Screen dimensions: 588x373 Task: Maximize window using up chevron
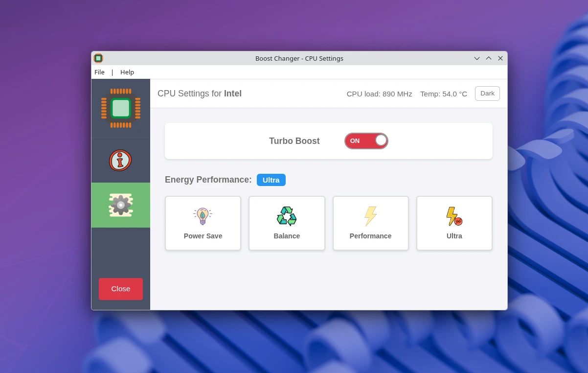click(x=489, y=58)
